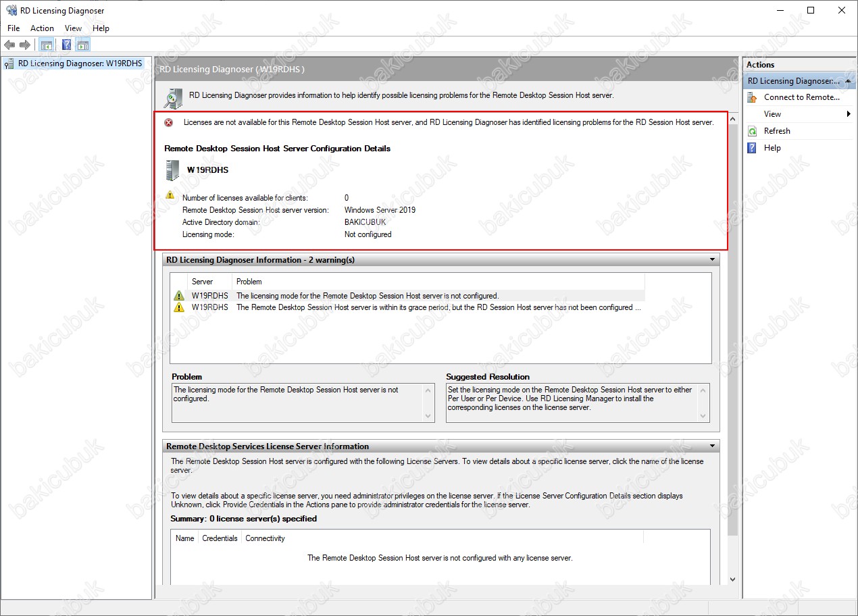The width and height of the screenshot is (858, 616).
Task: Collapse the RD Licensing Diagnoser Information section
Action: click(712, 259)
